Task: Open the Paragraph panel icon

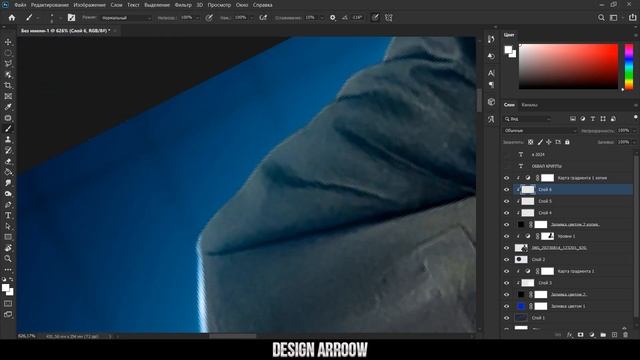Action: [x=491, y=84]
